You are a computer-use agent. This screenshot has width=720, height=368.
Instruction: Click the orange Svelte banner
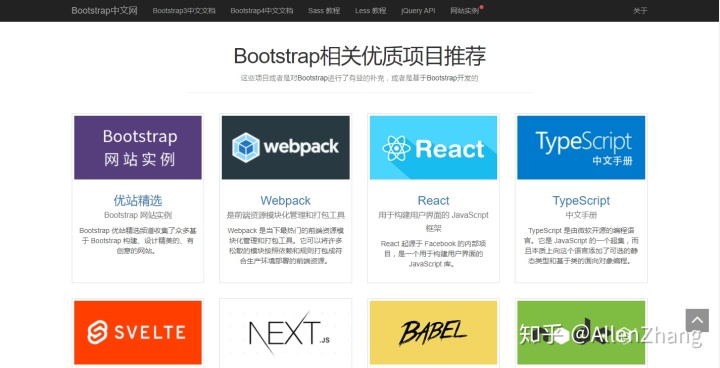coord(138,332)
